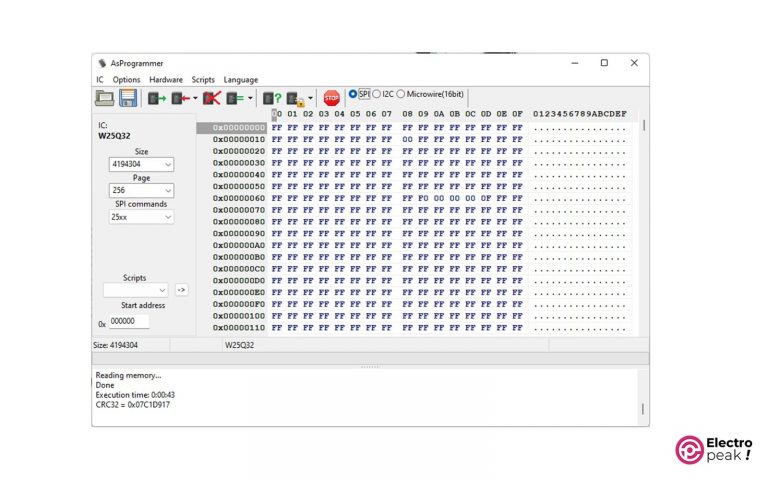Open the Size combo box showing 4194304
Screen dimensions: 768x480
pyautogui.click(x=141, y=164)
